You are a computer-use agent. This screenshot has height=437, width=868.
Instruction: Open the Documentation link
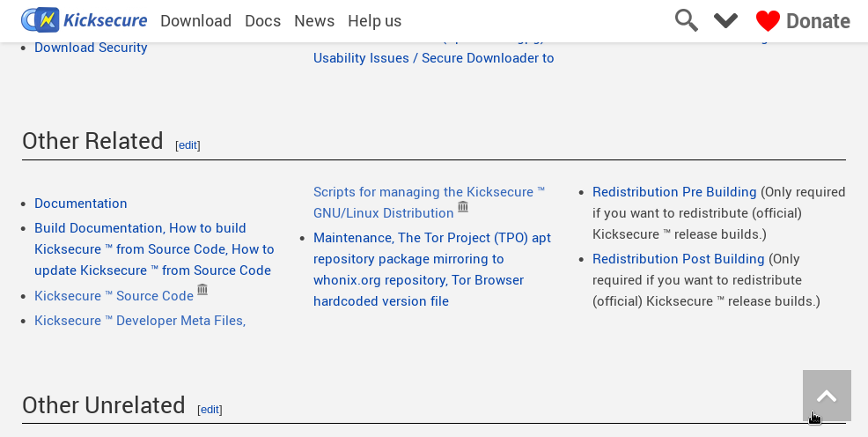pos(81,204)
